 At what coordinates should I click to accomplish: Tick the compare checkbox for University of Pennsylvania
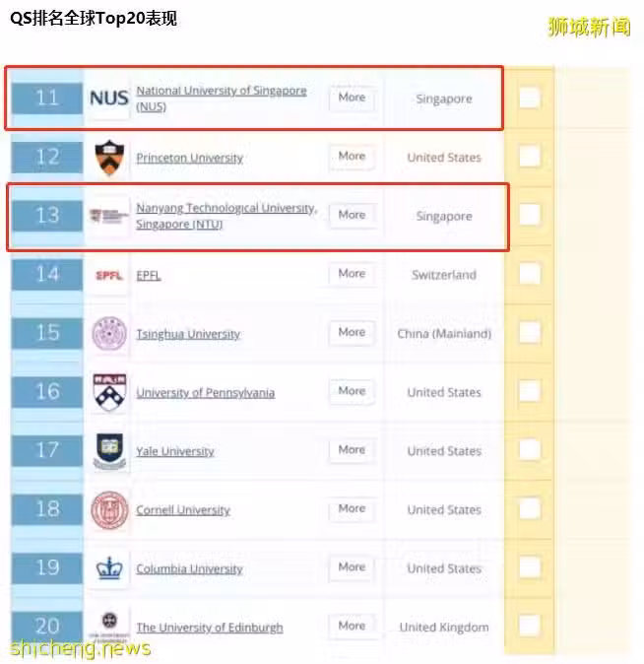click(529, 391)
